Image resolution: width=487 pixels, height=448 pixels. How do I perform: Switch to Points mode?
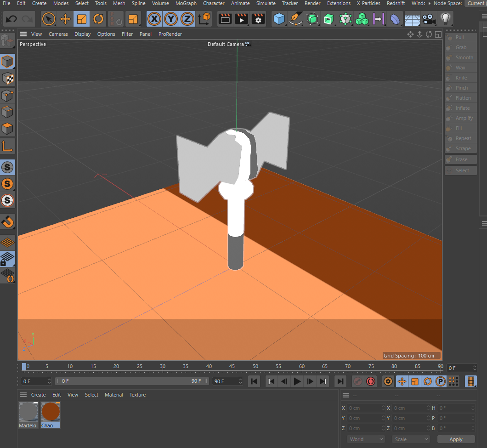[7, 96]
